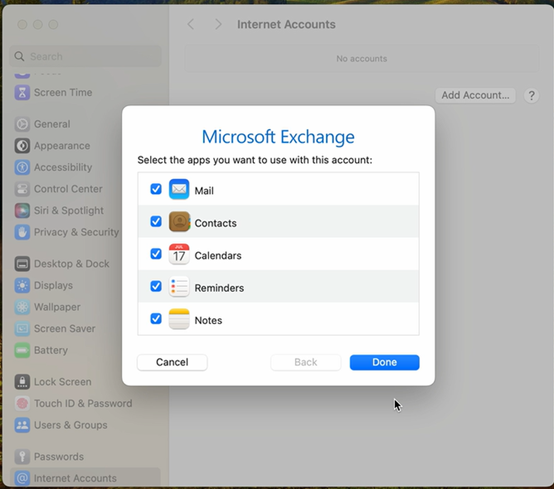Click the General sidebar label
The image size is (554, 489).
click(52, 124)
